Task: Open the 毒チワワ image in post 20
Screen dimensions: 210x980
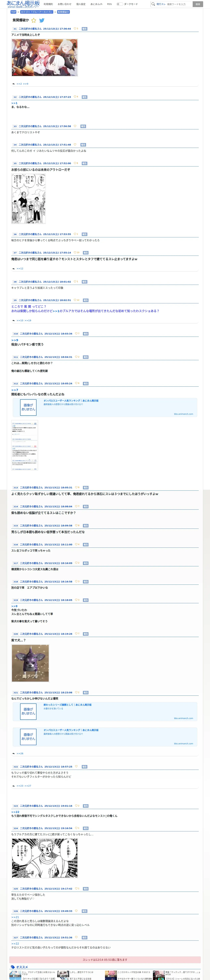Action: pyautogui.click(x=30, y=663)
